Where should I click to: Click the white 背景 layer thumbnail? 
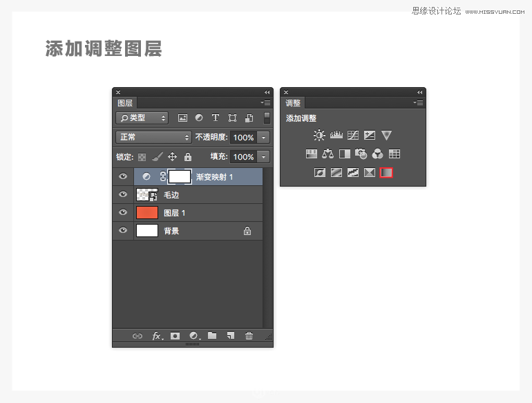coord(147,231)
